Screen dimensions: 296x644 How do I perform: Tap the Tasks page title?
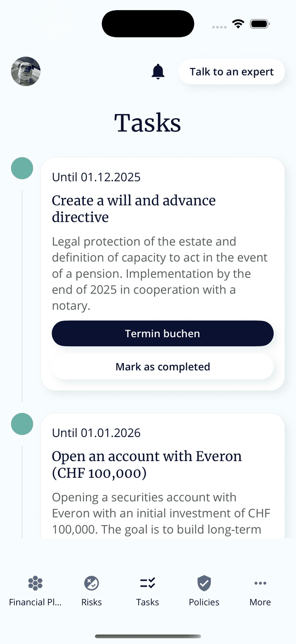(148, 122)
